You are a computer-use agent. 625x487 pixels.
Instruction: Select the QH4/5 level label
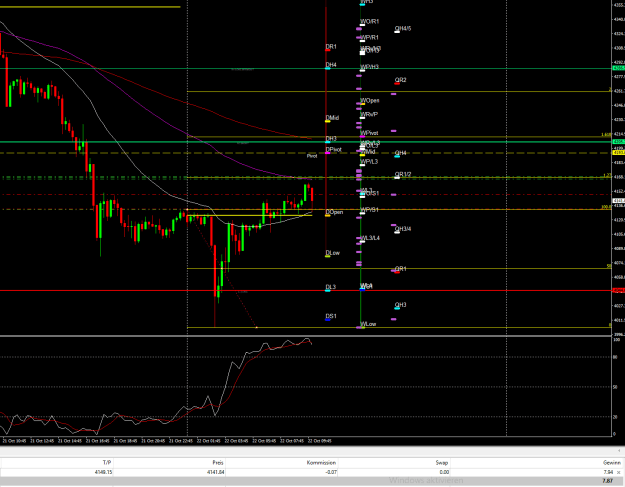pos(403,29)
